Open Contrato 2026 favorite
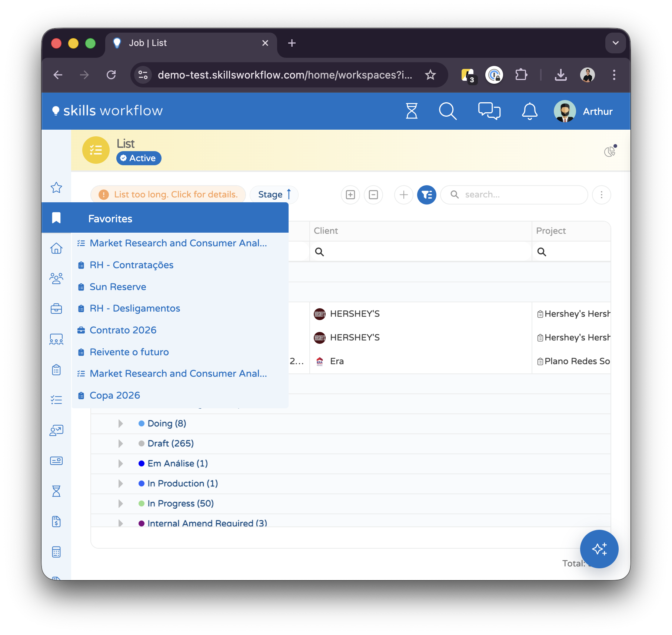The image size is (672, 635). point(123,330)
